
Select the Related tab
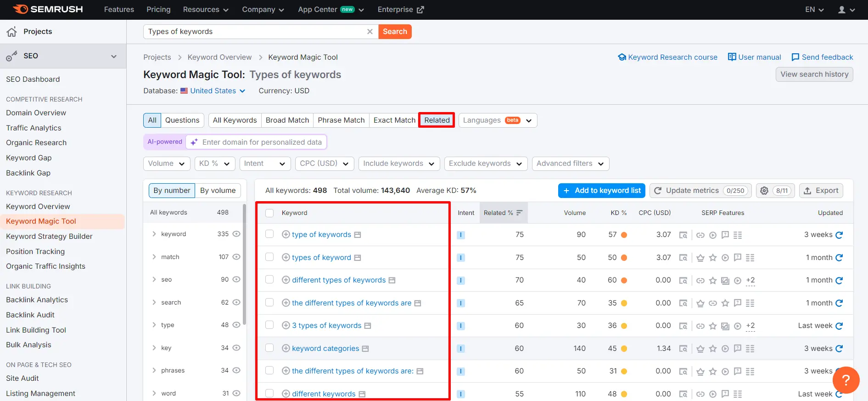click(x=437, y=120)
